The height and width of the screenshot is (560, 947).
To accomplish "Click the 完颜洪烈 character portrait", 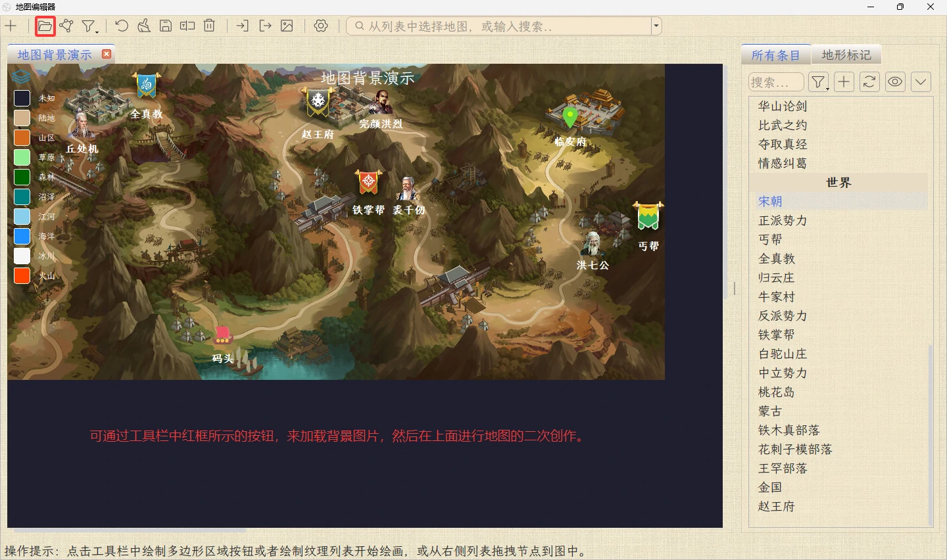I will pos(380,102).
